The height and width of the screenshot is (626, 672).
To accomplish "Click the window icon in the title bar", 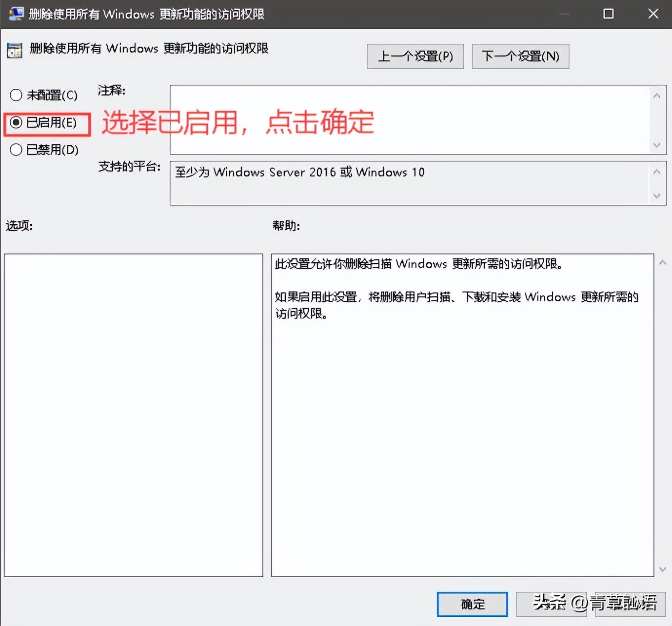I will (16, 14).
